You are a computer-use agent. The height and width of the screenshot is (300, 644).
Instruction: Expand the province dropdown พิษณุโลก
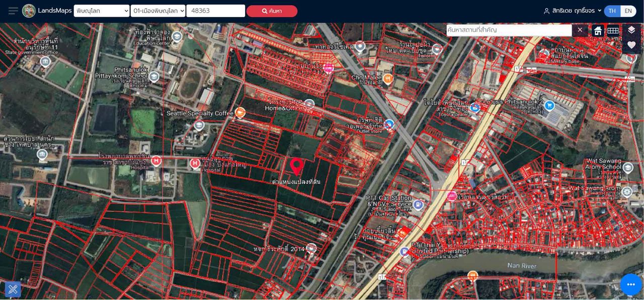pyautogui.click(x=102, y=11)
